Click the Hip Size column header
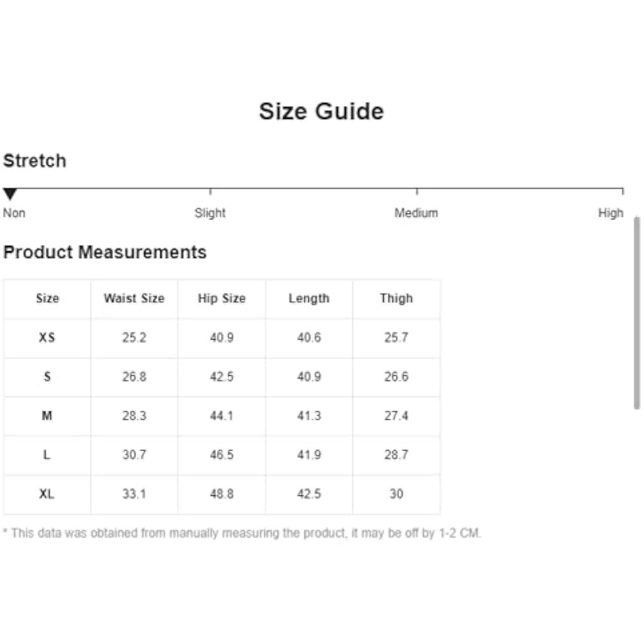This screenshot has height=644, width=644. coord(221,298)
